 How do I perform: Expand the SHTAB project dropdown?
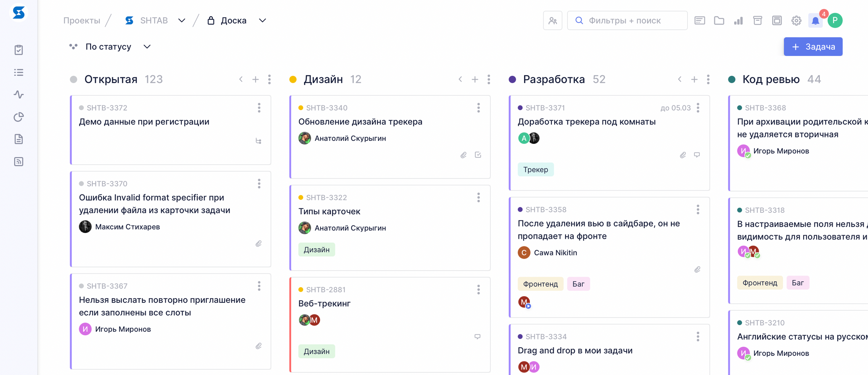coord(182,21)
